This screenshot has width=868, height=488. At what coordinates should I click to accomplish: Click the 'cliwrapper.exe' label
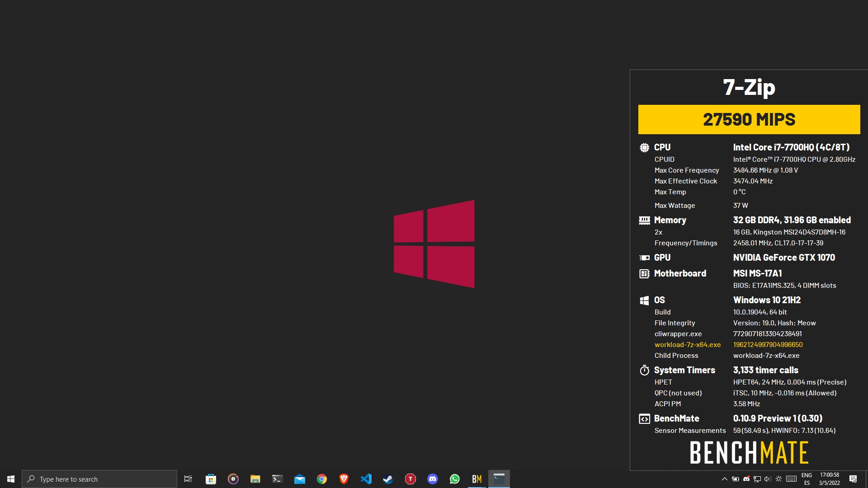[678, 334]
